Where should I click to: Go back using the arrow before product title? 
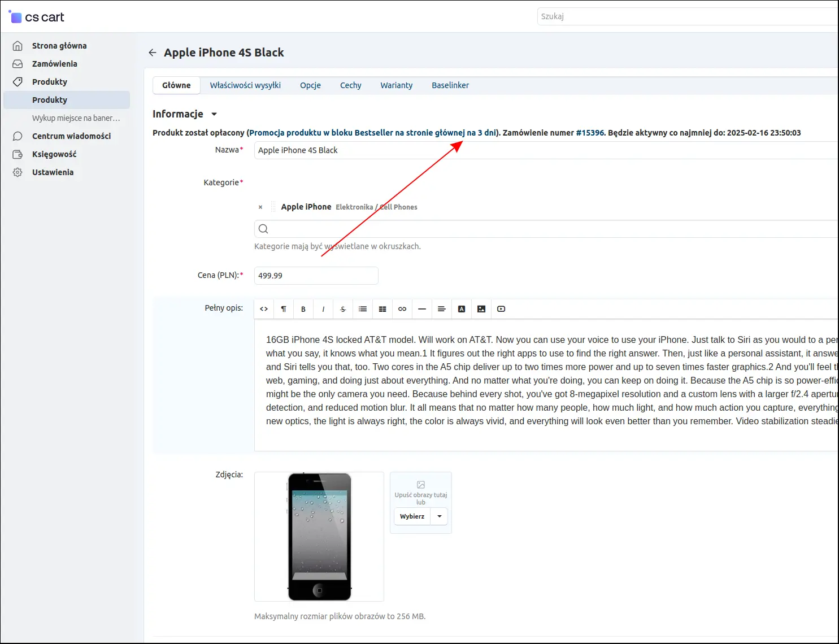[153, 53]
